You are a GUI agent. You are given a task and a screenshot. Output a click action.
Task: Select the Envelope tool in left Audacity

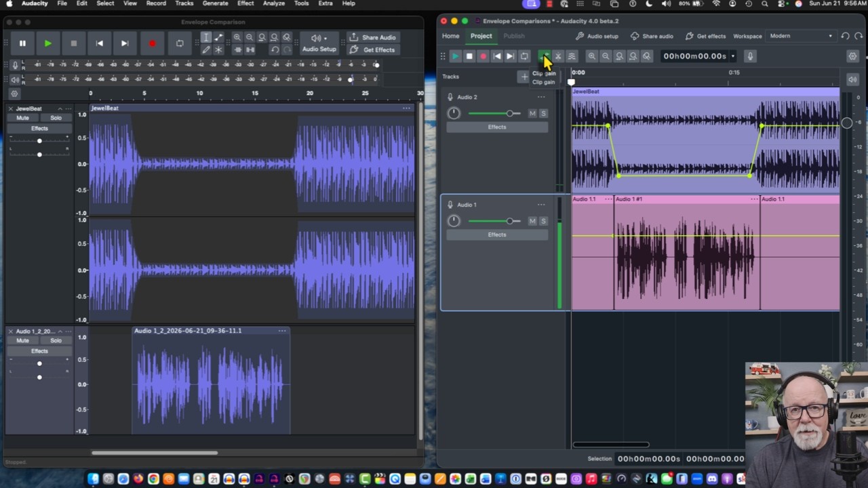218,38
